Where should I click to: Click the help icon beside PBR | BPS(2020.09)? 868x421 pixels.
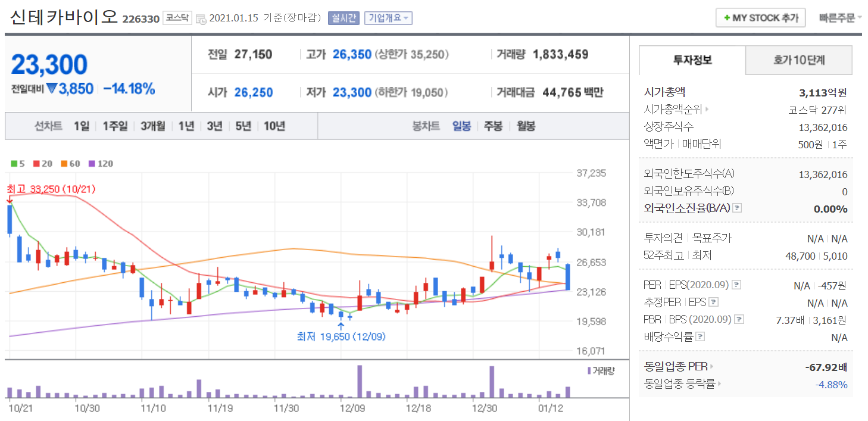coord(739,319)
